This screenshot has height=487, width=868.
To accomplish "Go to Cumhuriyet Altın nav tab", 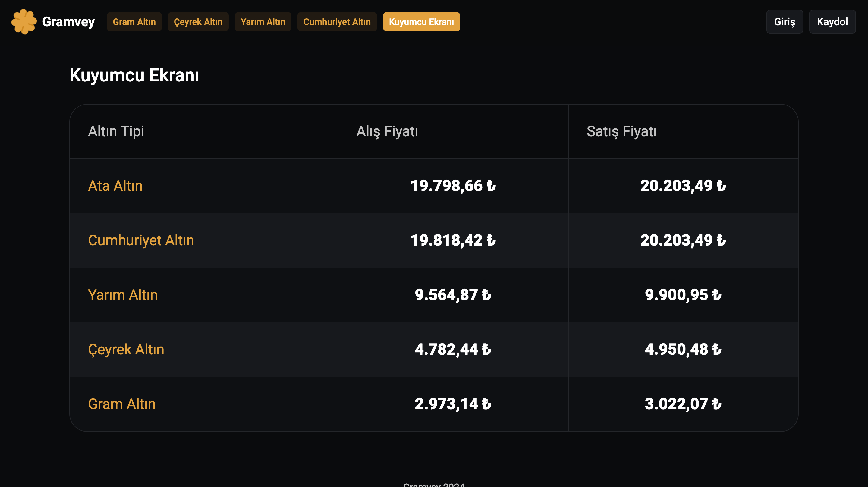I will coord(337,22).
